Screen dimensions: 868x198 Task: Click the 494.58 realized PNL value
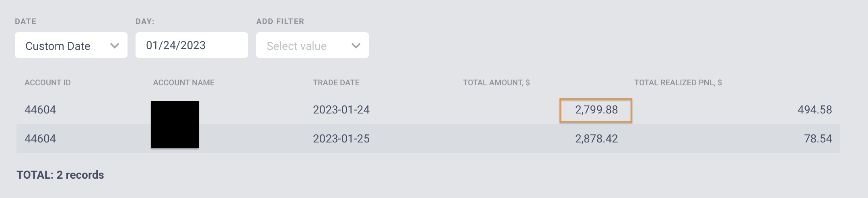click(x=815, y=110)
